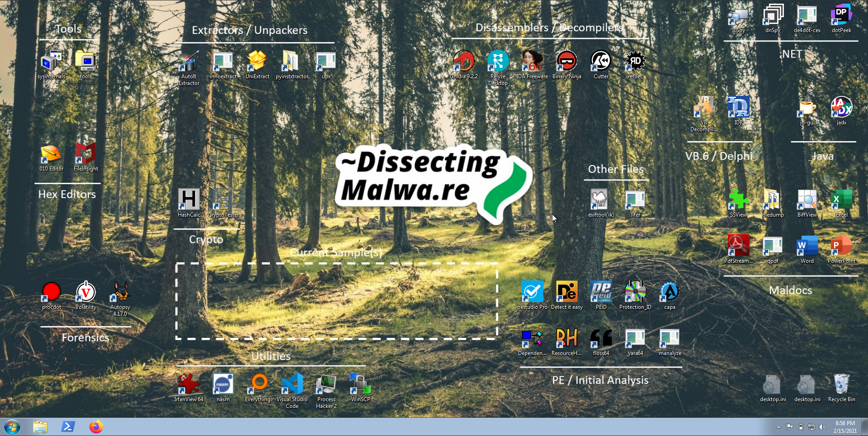Show hidden system tray icons

coord(778,427)
